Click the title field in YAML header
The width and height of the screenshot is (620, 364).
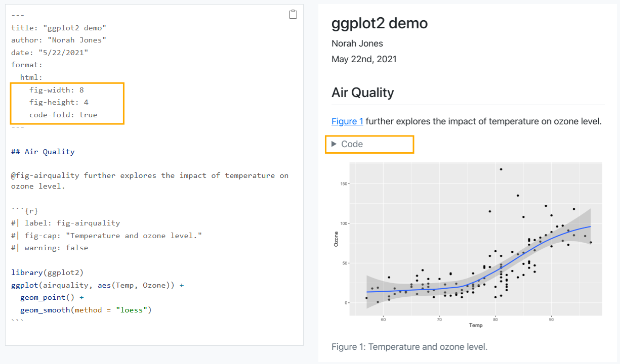pyautogui.click(x=59, y=28)
